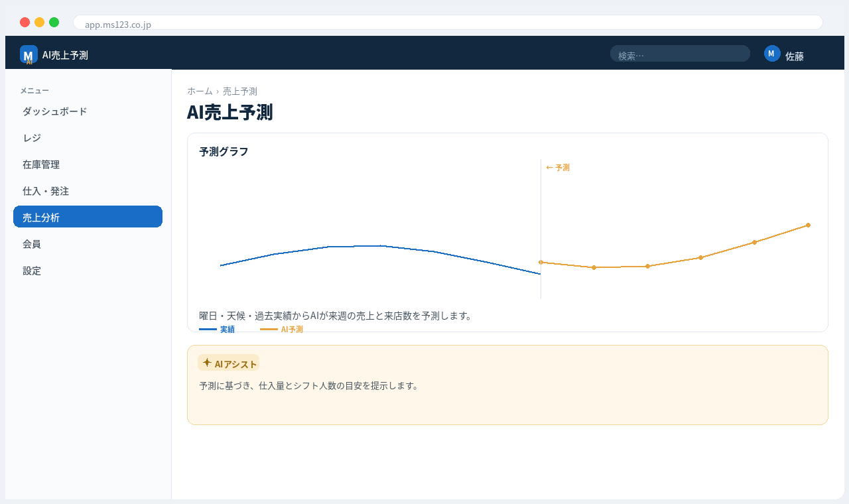Click the user avatar icon for 佐藤
Screen dimensions: 849x504
772,54
